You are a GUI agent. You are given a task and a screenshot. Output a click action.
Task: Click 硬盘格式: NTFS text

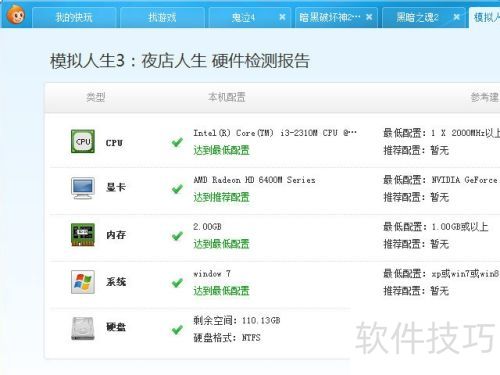(x=227, y=338)
